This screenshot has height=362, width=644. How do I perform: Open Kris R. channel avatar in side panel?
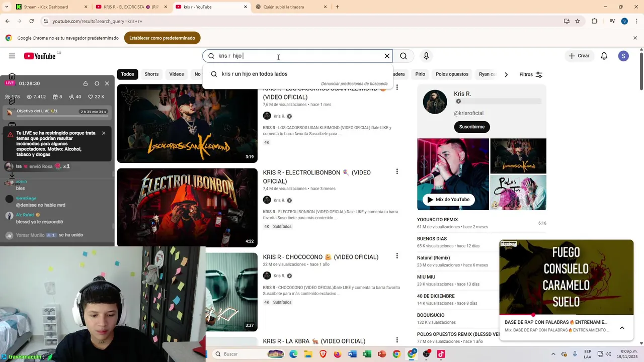coord(435,102)
